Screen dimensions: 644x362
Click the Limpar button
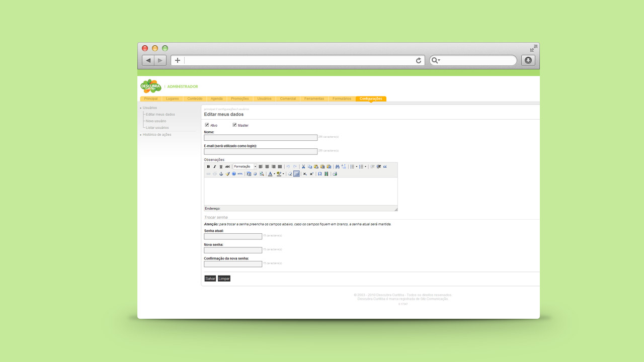[224, 279]
